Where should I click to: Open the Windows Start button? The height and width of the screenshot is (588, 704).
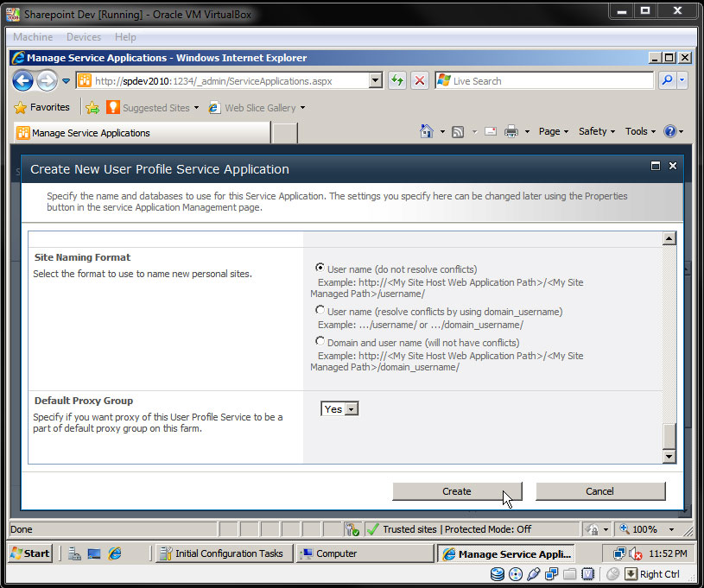click(x=30, y=553)
